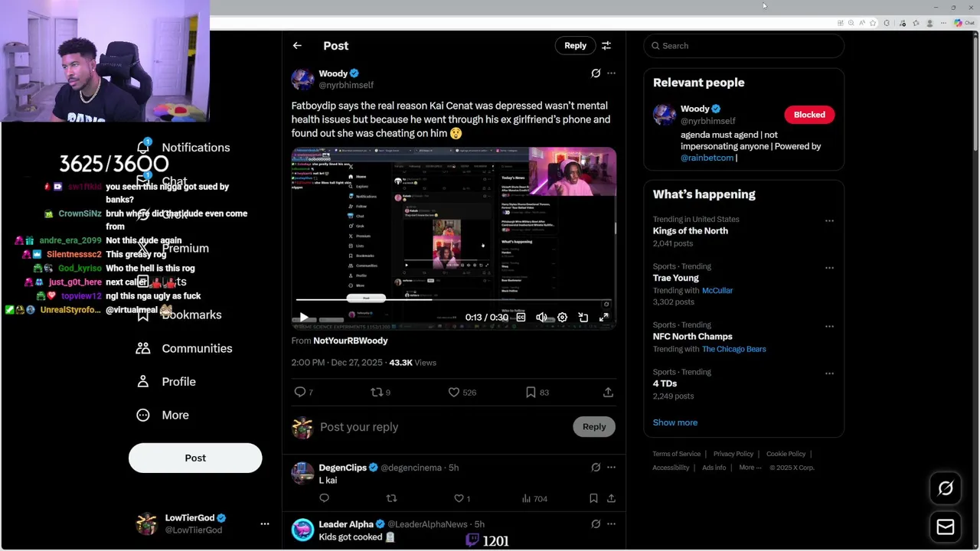Screen dimensions: 980x551
Task: Enable picture-in-picture on the video
Action: click(583, 317)
